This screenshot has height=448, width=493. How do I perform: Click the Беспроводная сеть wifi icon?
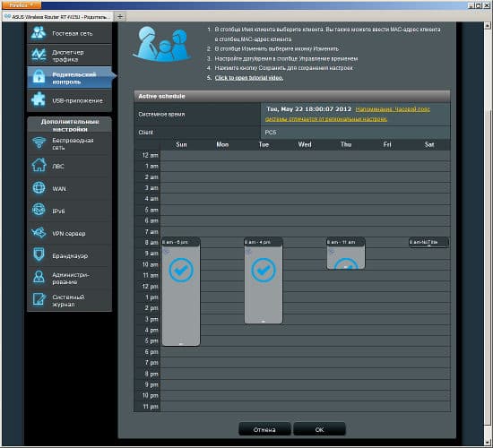click(x=39, y=143)
